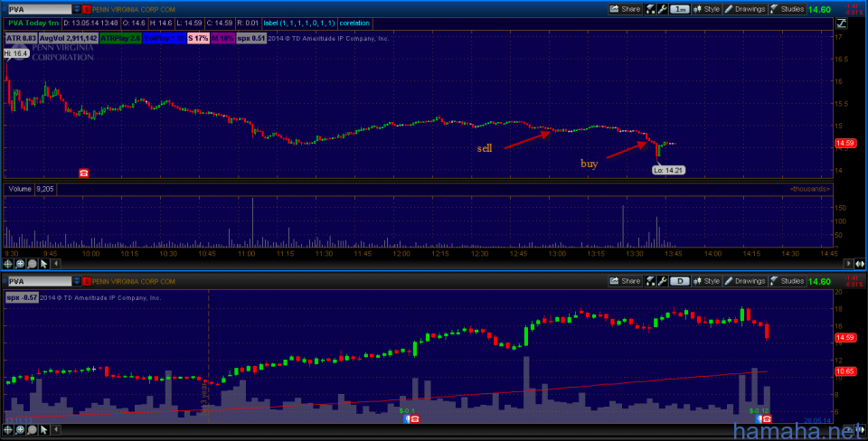The image size is (868, 441).
Task: Click the green 14.60 last price on lower toolbar
Action: pyautogui.click(x=819, y=282)
